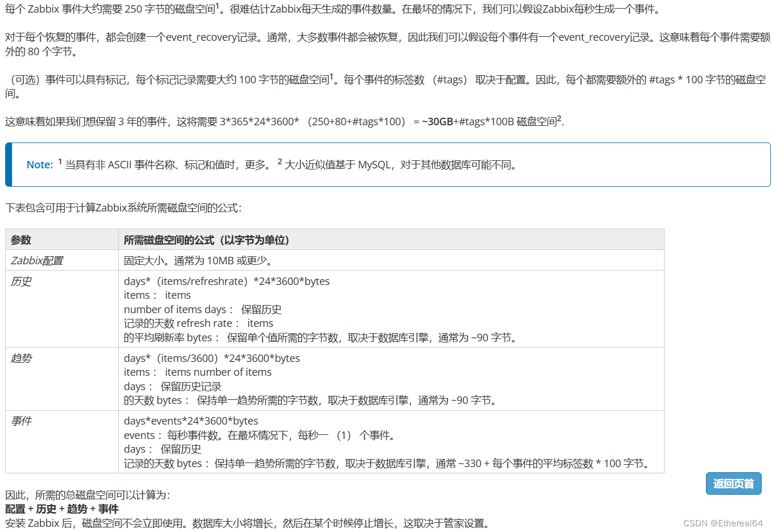Click the 趋势 parameter cell
Screen dimensions: 772x532
point(62,379)
